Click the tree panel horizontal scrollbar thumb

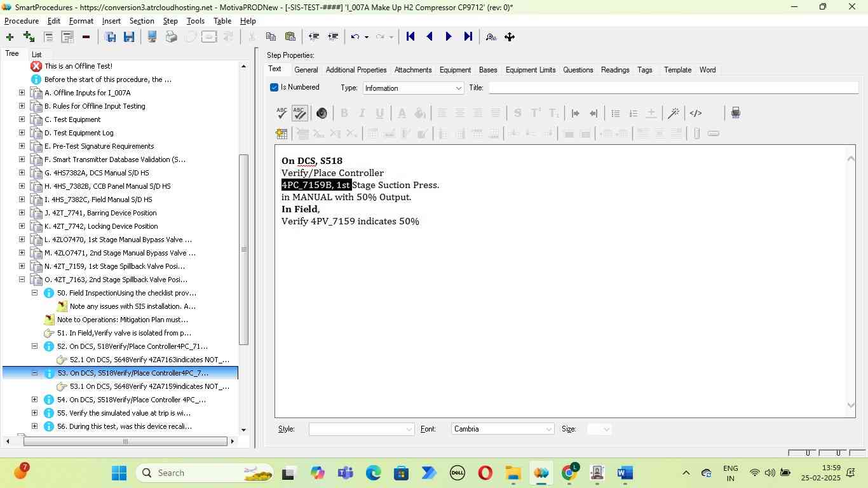pyautogui.click(x=125, y=442)
